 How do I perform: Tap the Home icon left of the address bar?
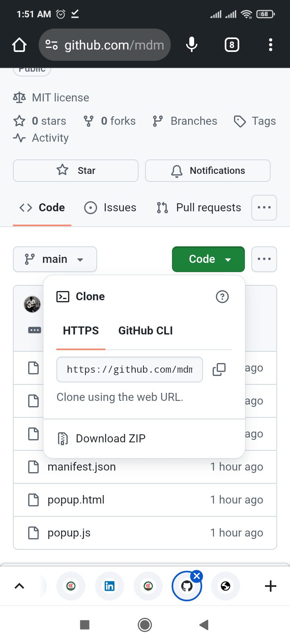pyautogui.click(x=19, y=45)
